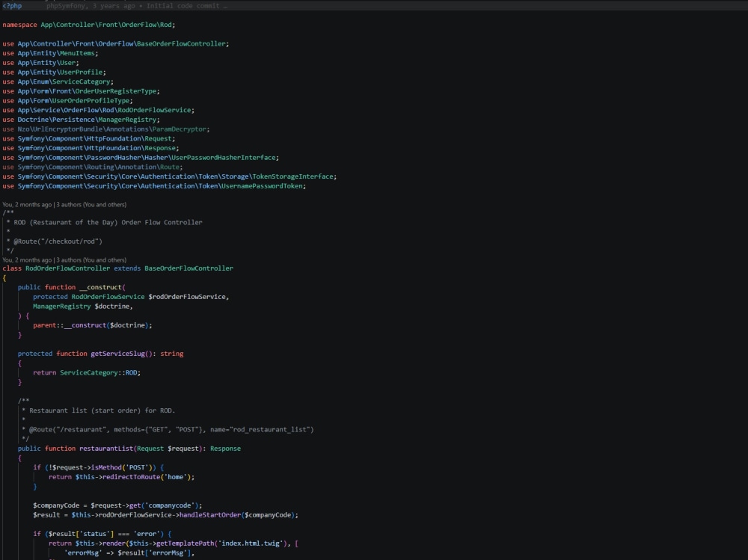748x560 pixels.
Task: Click the Doctrine\Persistence\ManagerRegistry import
Action: 81,120
